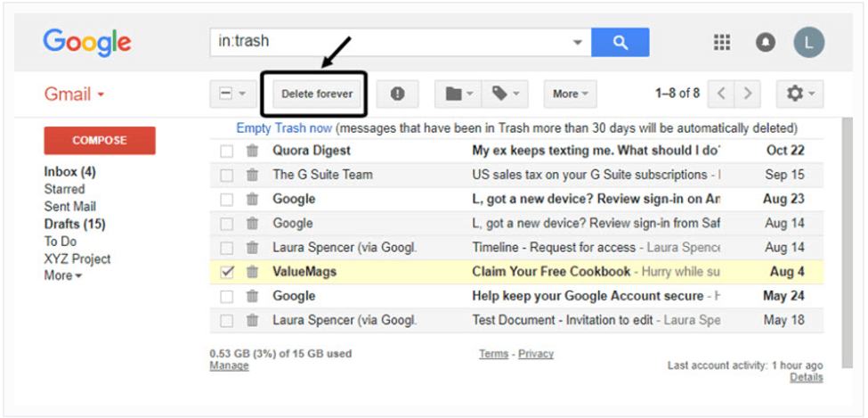
Task: Open the settings gear menu
Action: (799, 94)
